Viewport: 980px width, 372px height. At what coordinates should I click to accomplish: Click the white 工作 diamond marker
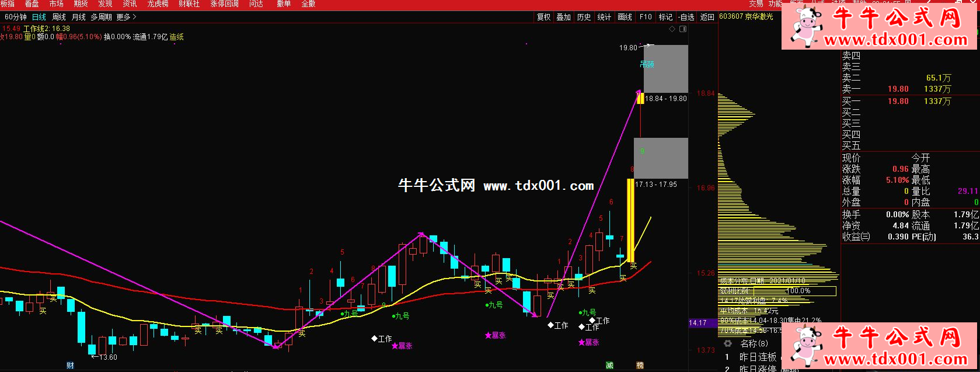coord(382,339)
